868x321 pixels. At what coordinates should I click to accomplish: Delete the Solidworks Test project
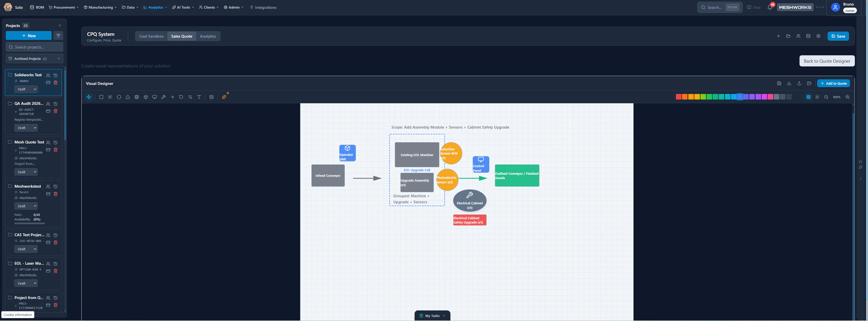point(56,83)
